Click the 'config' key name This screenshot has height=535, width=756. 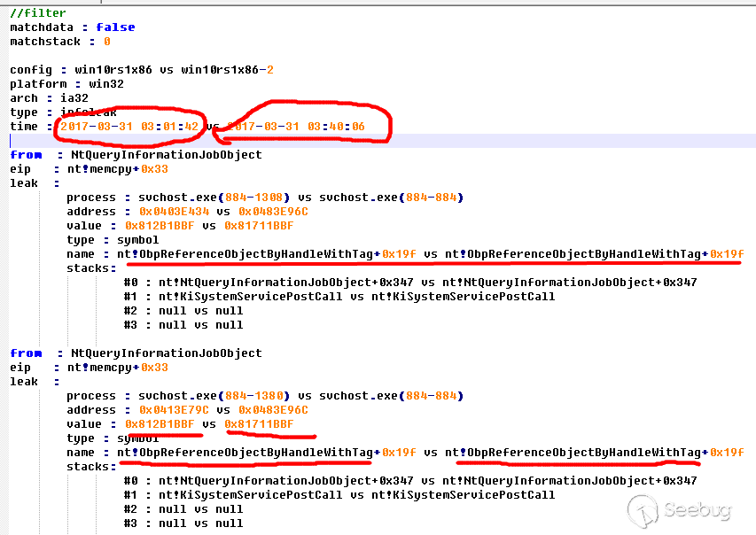pos(31,70)
